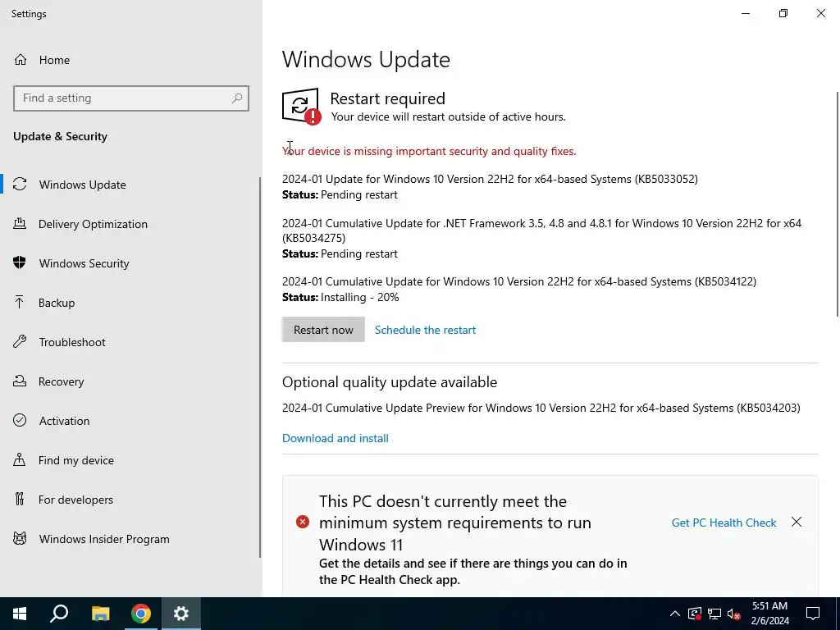
Task: Click the KB5034203 preview update text
Action: (x=541, y=408)
